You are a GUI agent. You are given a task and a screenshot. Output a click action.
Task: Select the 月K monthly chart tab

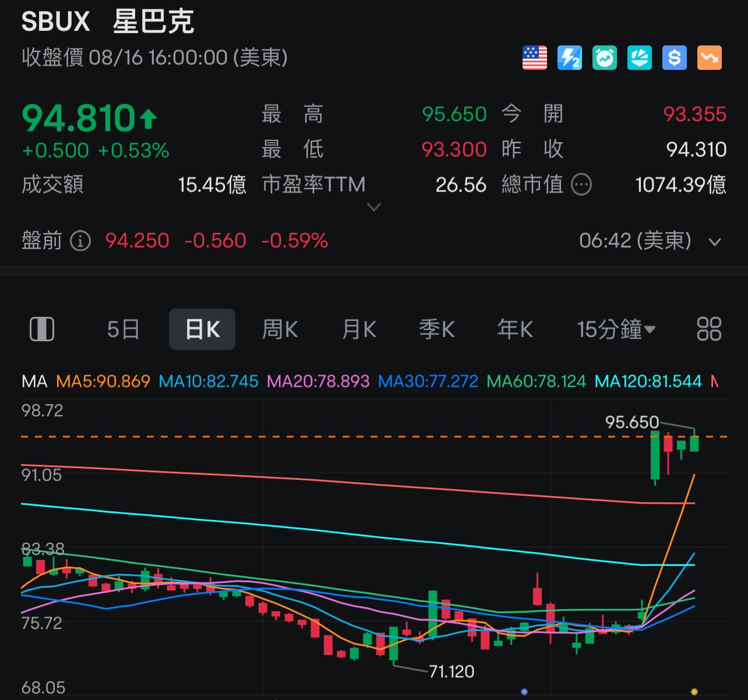[359, 329]
